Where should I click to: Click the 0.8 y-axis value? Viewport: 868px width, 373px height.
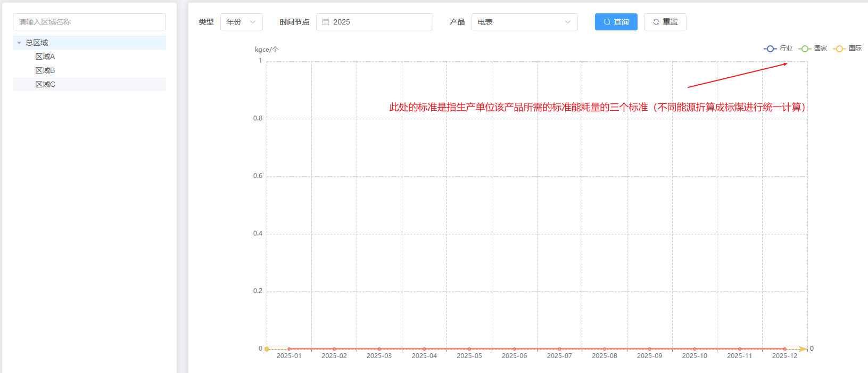[x=258, y=118]
